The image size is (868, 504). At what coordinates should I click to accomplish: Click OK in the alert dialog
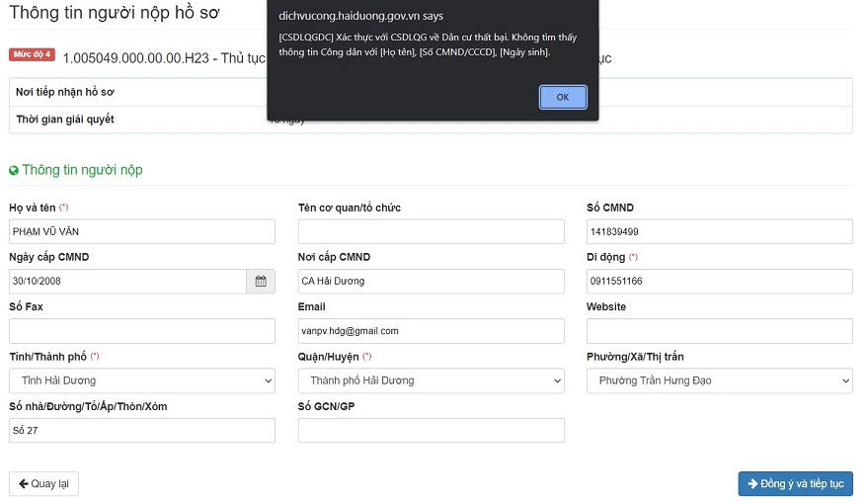click(x=563, y=97)
